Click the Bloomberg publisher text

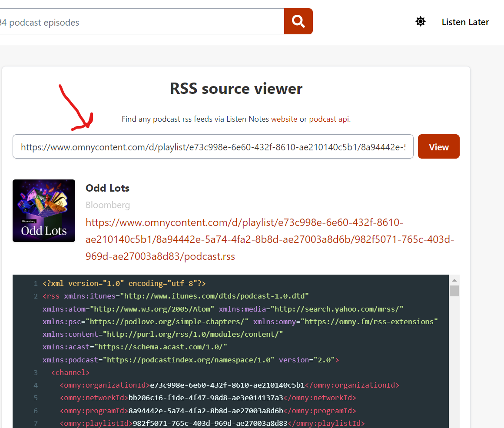108,205
